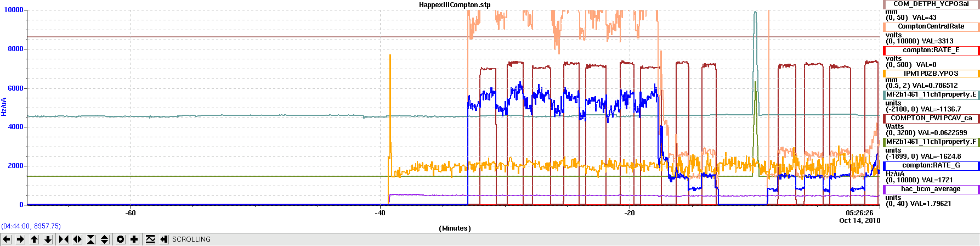Click the VAL=1721 reading under compton:RATE_G

click(x=938, y=180)
